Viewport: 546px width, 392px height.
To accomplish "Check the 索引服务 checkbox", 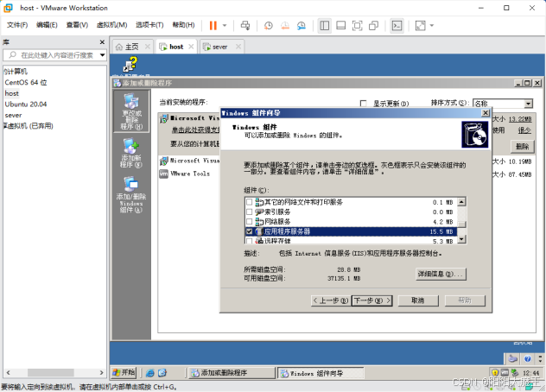I will [x=250, y=212].
